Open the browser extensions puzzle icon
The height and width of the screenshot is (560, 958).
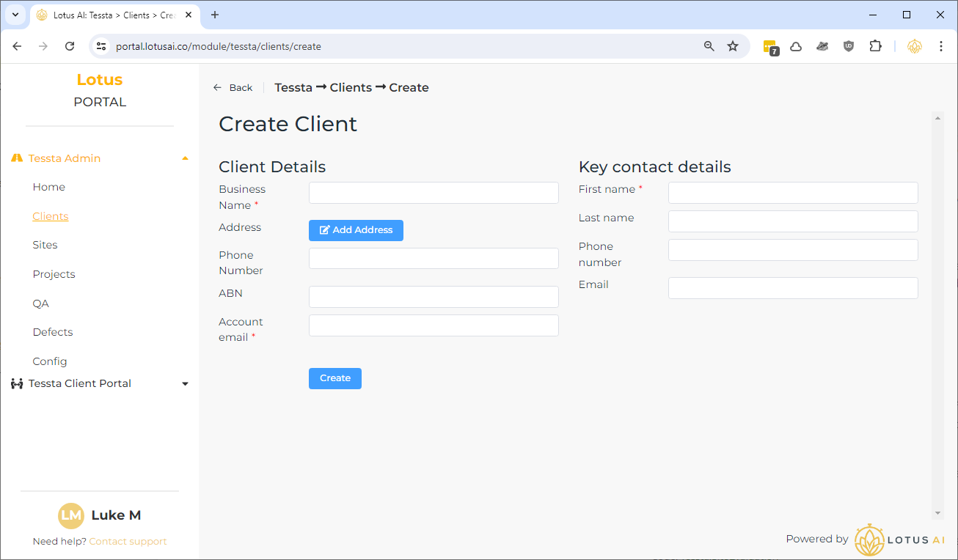click(875, 46)
